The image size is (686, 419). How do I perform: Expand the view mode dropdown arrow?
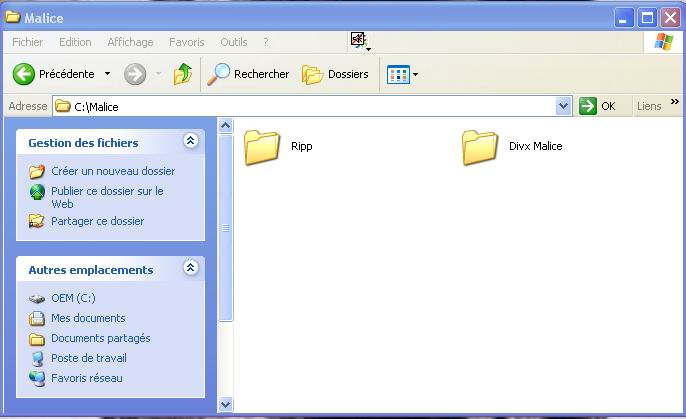click(415, 74)
